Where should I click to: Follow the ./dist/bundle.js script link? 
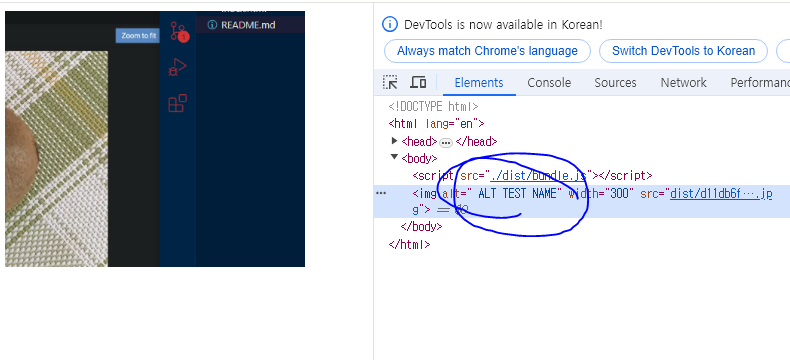coord(538,176)
